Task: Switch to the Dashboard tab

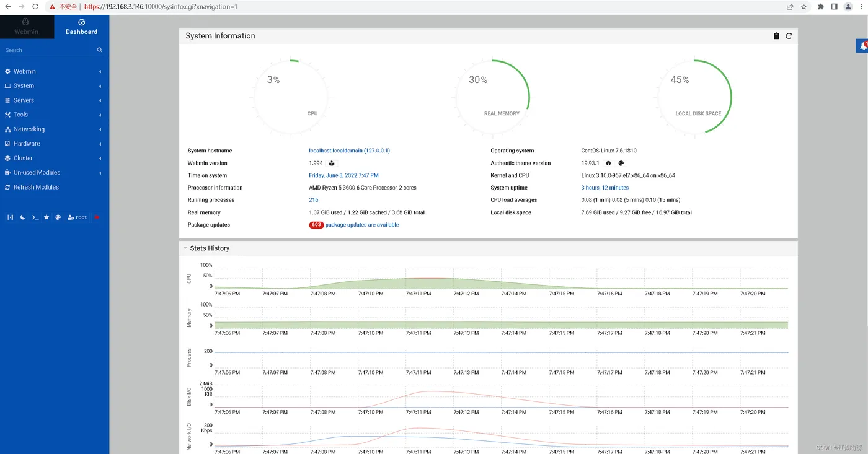Action: coord(82,27)
